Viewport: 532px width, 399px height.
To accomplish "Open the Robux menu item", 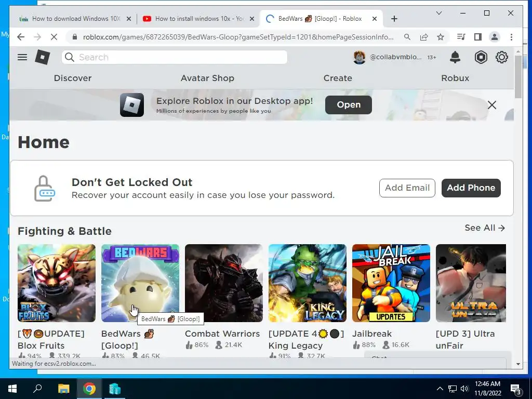I will 455,78.
